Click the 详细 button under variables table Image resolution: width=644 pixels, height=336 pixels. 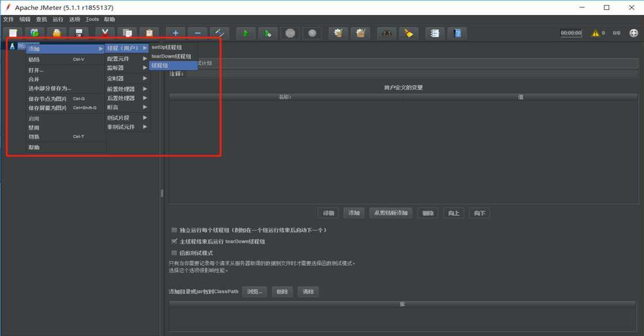[328, 213]
